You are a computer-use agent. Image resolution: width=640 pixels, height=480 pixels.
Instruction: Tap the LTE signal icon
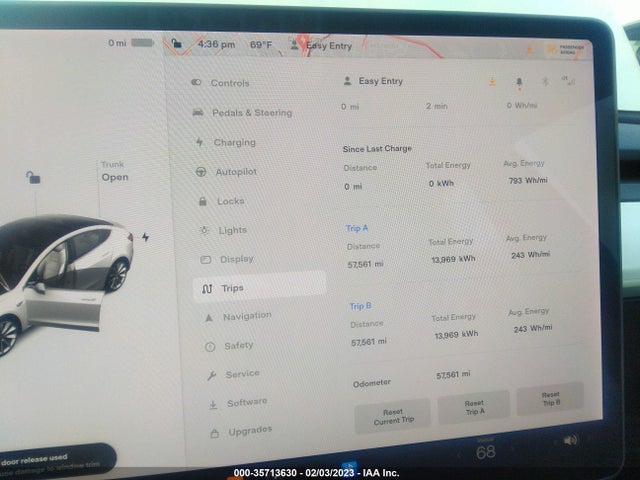(x=568, y=80)
